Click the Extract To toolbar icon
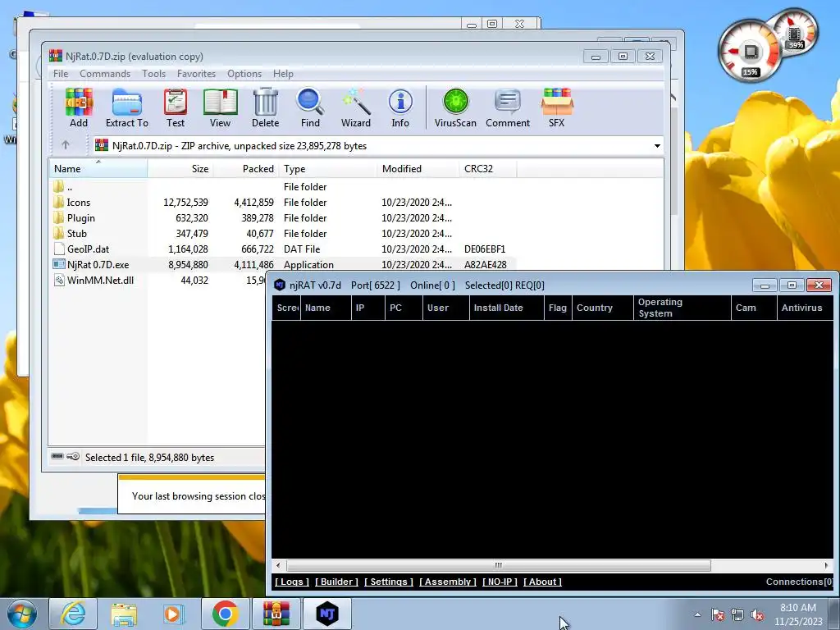This screenshot has width=840, height=630. coord(127,107)
